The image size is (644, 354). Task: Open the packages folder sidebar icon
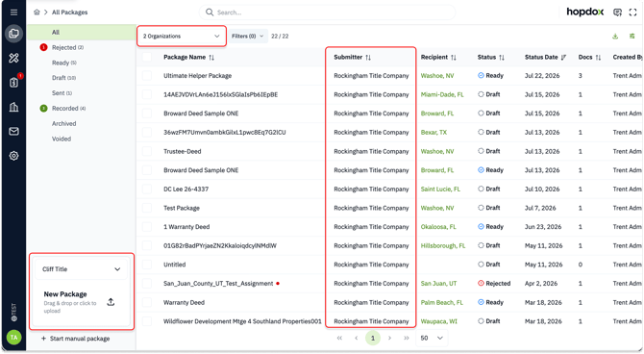point(13,34)
